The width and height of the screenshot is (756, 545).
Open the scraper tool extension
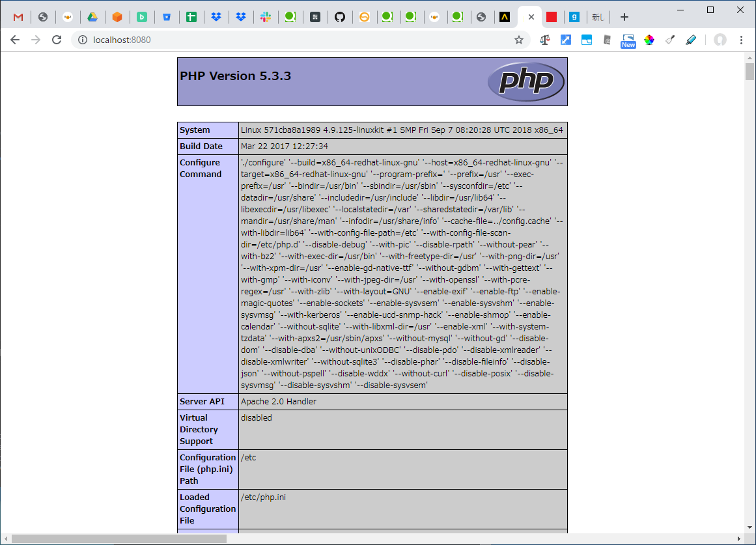[670, 40]
